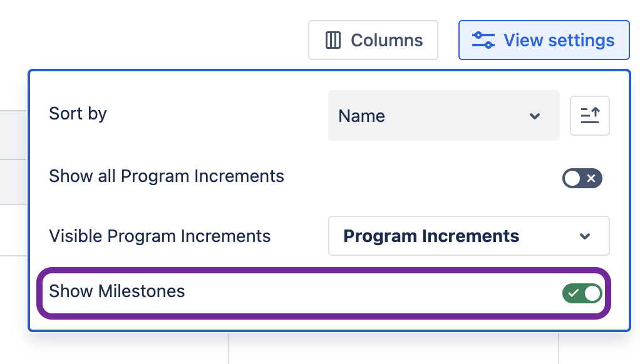Click the sliders icon in View settings
The width and height of the screenshot is (640, 364).
click(x=483, y=41)
